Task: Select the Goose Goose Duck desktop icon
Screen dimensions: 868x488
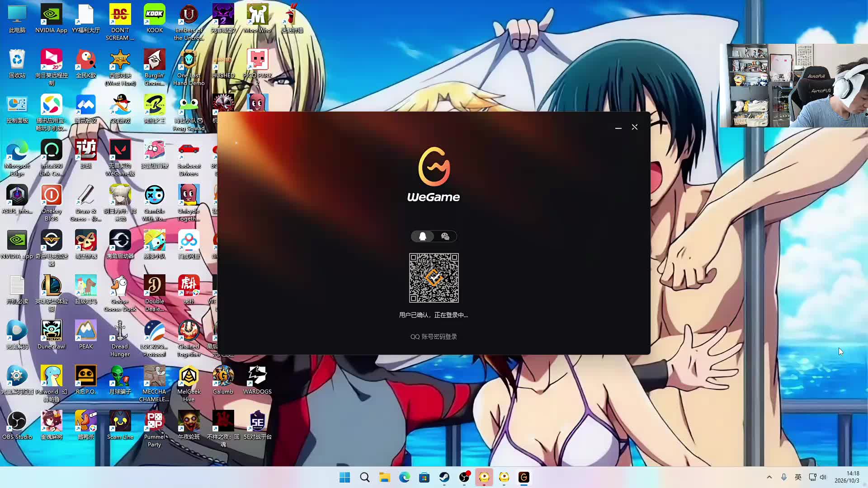Action: [x=120, y=293]
